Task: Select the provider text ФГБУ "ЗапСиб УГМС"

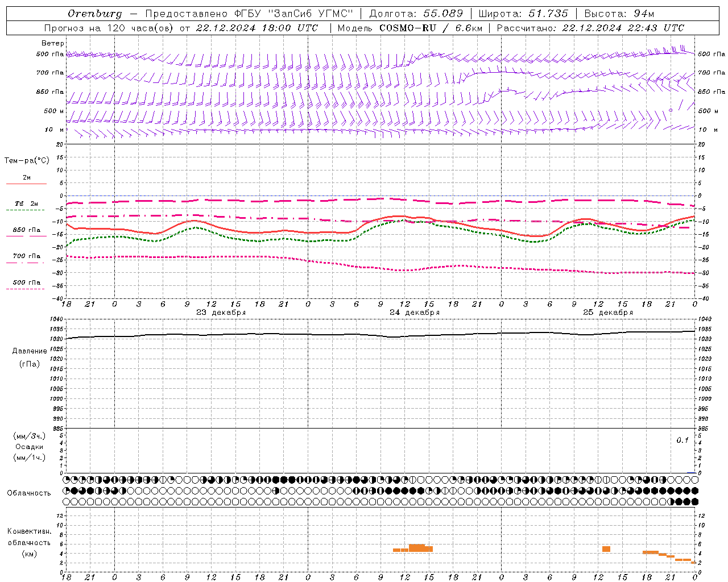Action: pyautogui.click(x=294, y=14)
